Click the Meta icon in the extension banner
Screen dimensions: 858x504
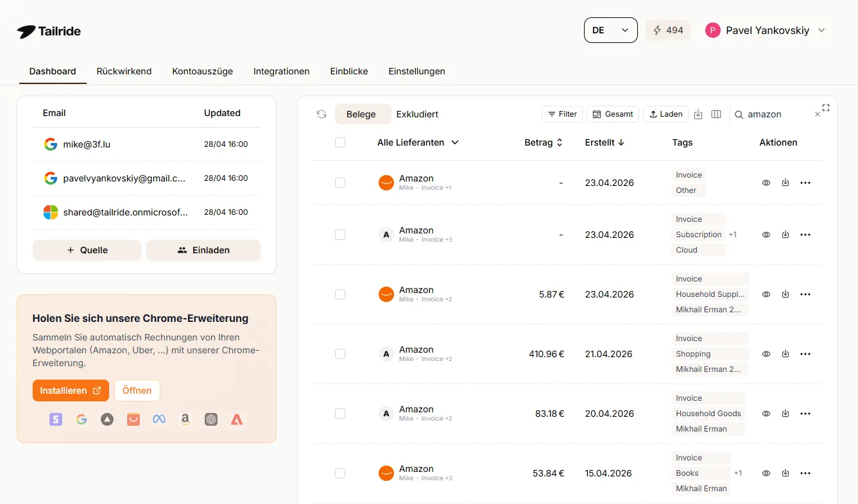click(x=159, y=419)
